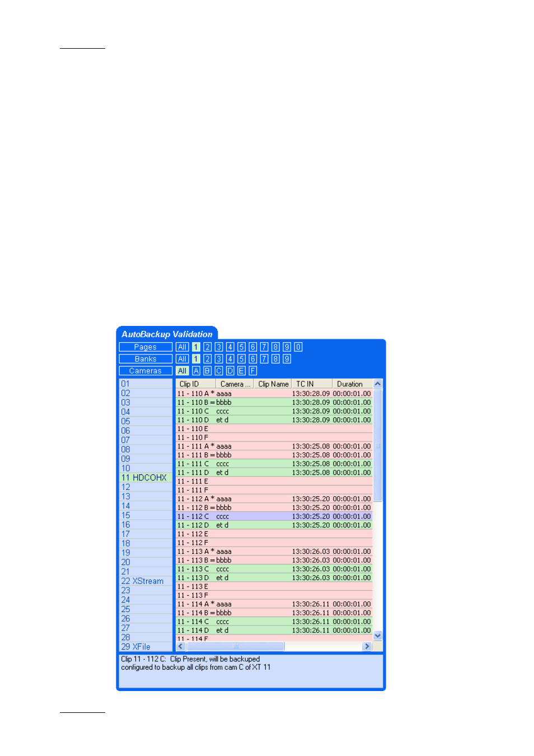The image size is (534, 756).
Task: Select machine 10 in the list
Action: 146,468
